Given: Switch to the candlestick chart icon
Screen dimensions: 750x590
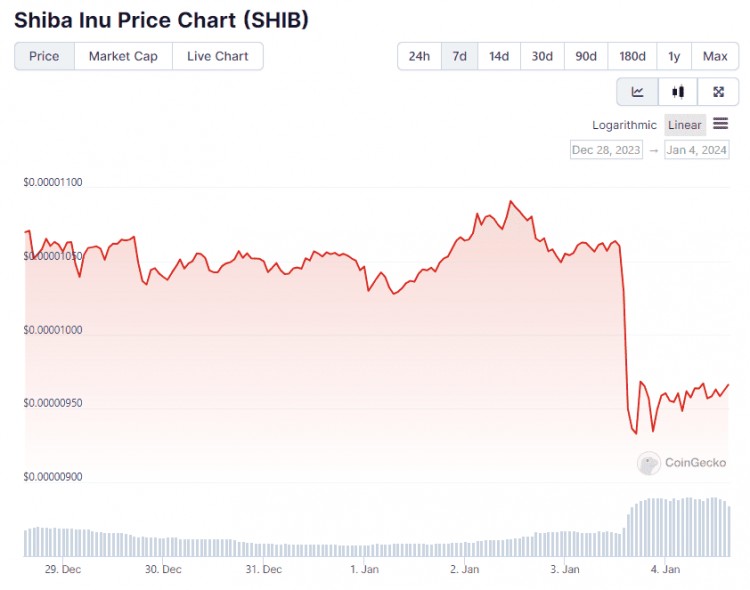Looking at the screenshot, I should click(x=678, y=91).
